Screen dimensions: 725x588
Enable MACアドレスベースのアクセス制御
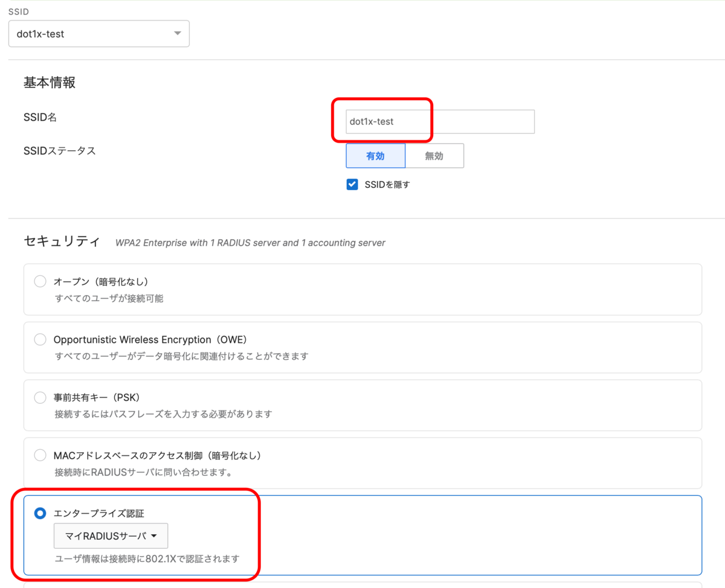click(40, 455)
